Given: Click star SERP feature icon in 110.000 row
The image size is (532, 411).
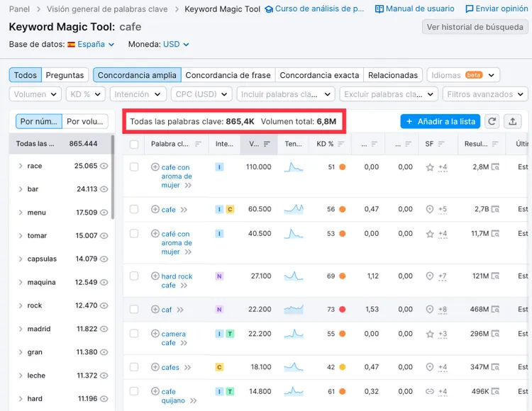Looking at the screenshot, I should 430,167.
